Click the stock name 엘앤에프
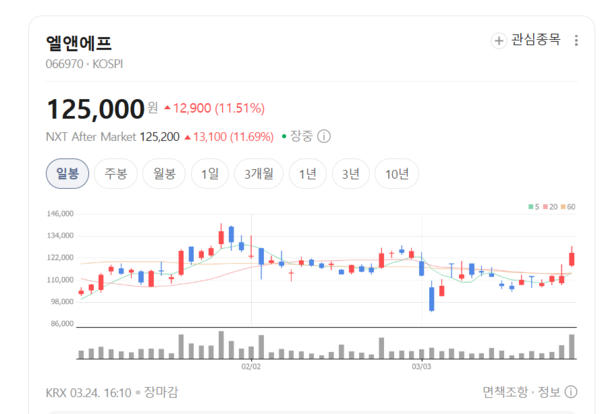 tap(78, 43)
